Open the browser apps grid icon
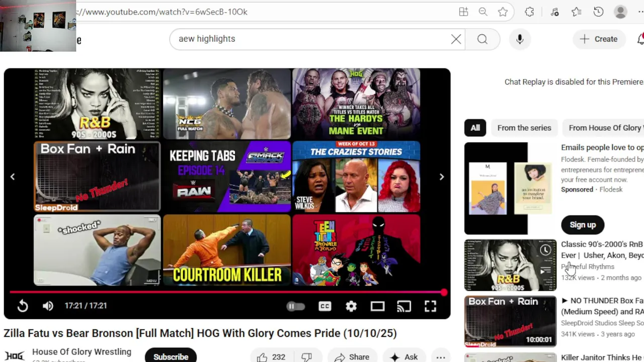The width and height of the screenshot is (644, 362). (463, 12)
